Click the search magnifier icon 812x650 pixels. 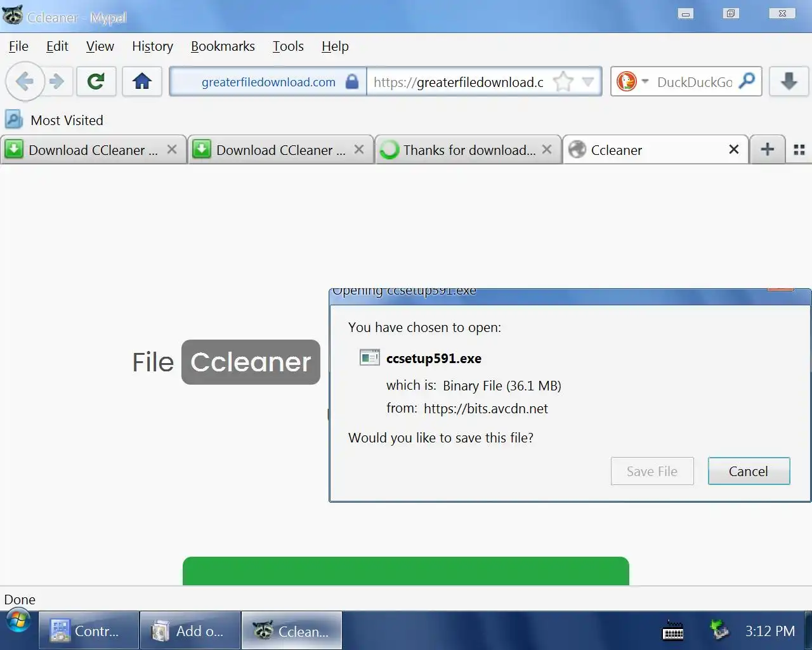tap(747, 81)
